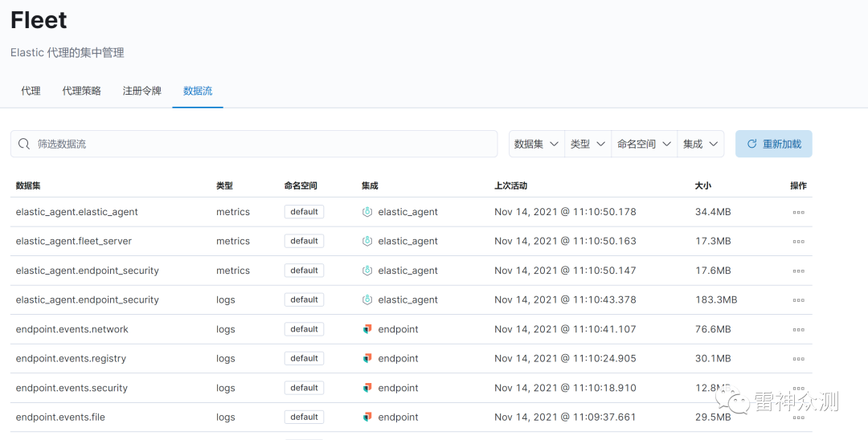Click the 30.1MB size value
The image size is (868, 440).
click(x=713, y=358)
